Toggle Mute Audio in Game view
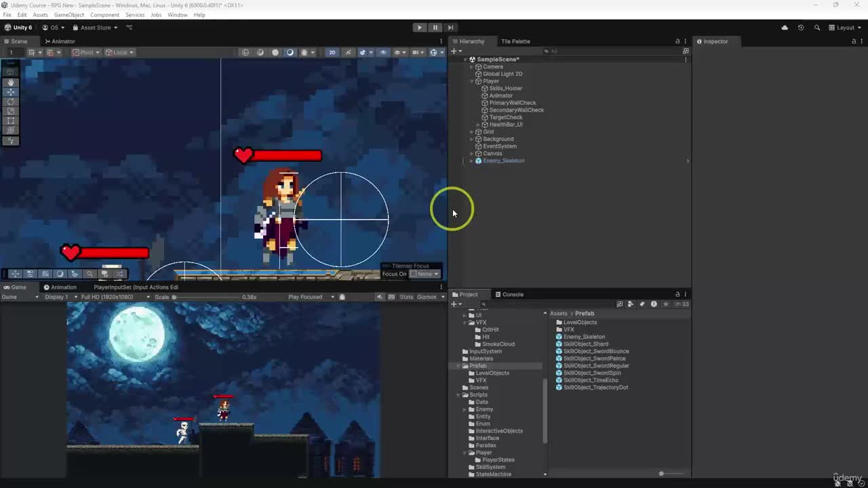Screen dimensions: 868x488 pyautogui.click(x=380, y=297)
